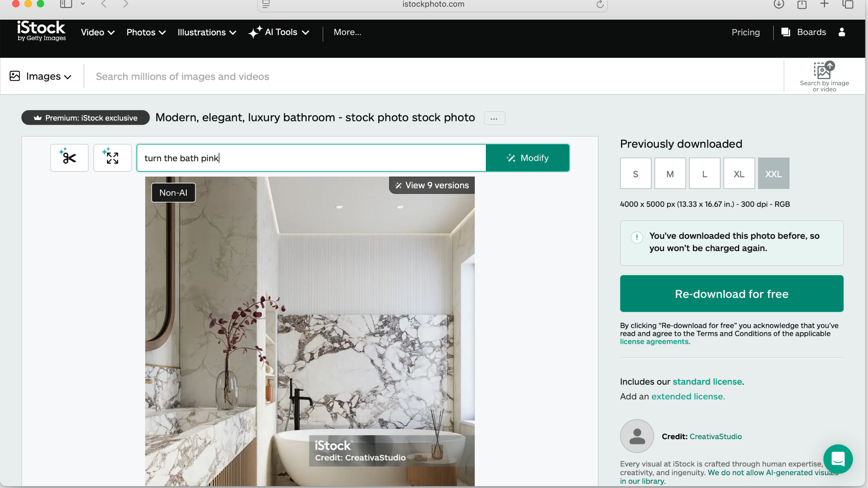Select size M
Screen dimensions: 868x488
click(670, 173)
